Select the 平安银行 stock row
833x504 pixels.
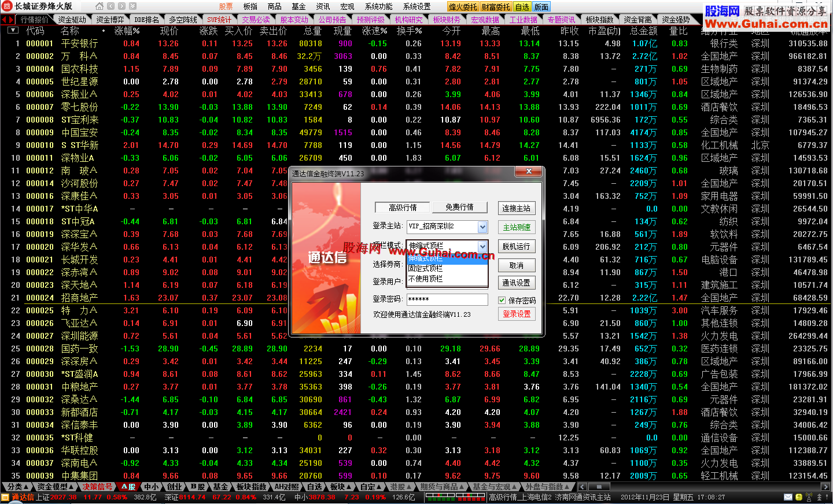click(417, 43)
